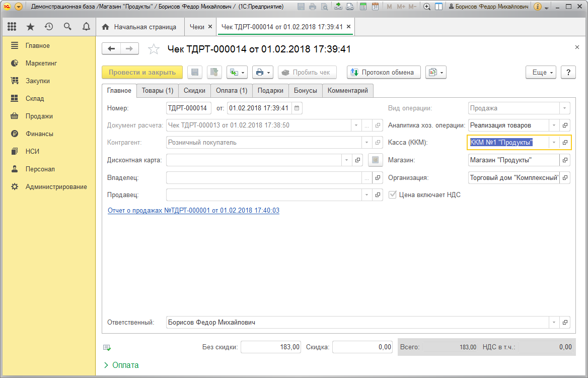Screen dimensions: 588x378
Task: Open Favorites star in top panel
Action: pyautogui.click(x=30, y=27)
